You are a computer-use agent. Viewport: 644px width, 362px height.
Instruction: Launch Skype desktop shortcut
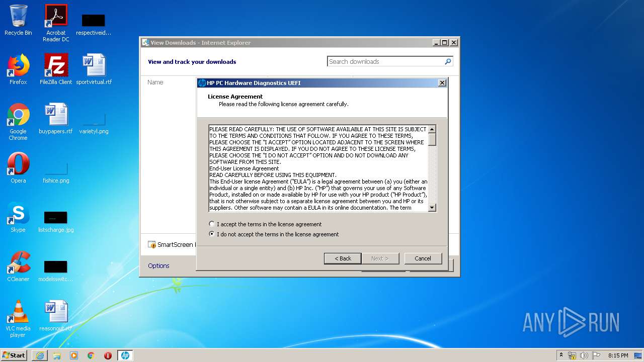(x=18, y=217)
